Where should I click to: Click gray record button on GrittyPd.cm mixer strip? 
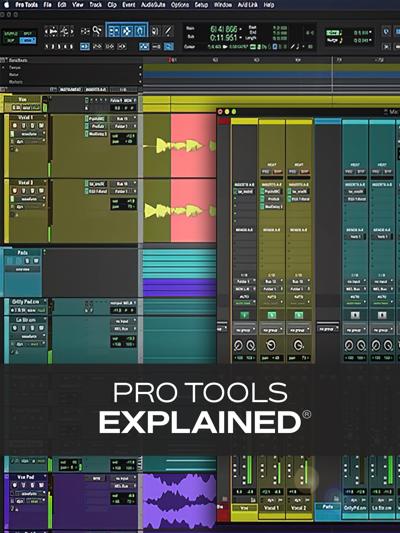tap(355, 315)
